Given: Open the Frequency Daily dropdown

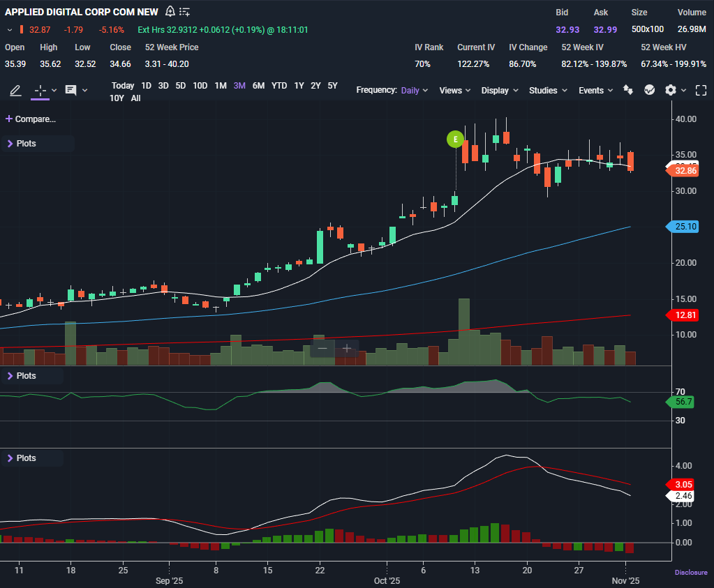Looking at the screenshot, I should point(415,90).
